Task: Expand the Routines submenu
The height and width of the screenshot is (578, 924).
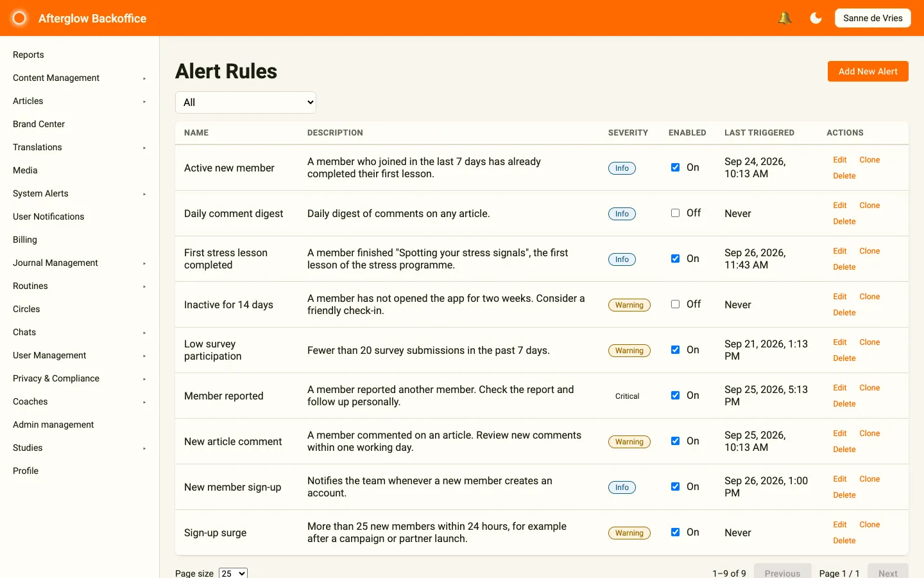Action: click(80, 286)
